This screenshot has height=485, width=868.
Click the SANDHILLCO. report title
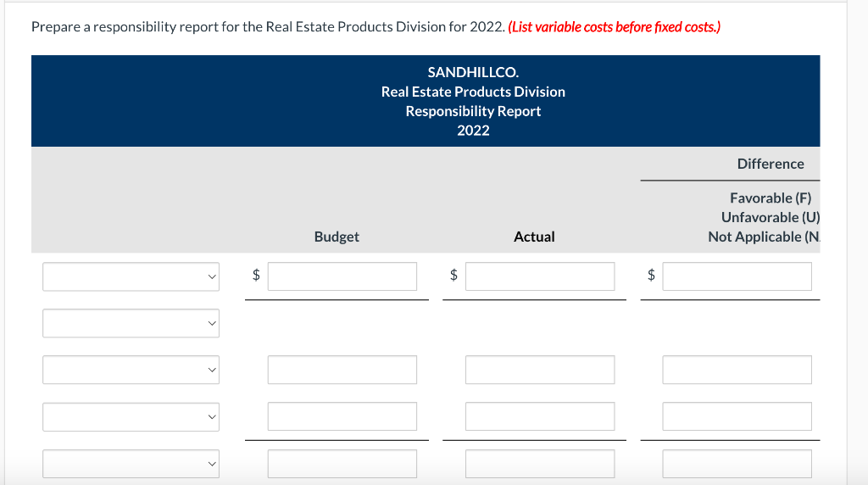click(x=473, y=73)
